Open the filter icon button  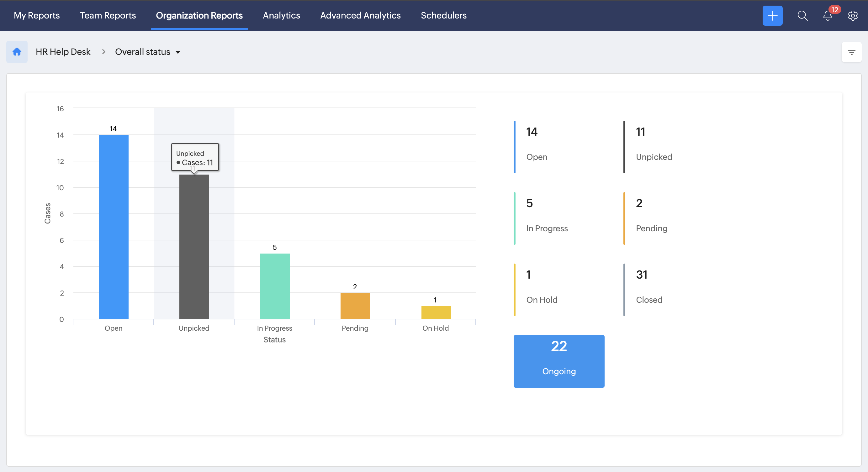tap(851, 52)
